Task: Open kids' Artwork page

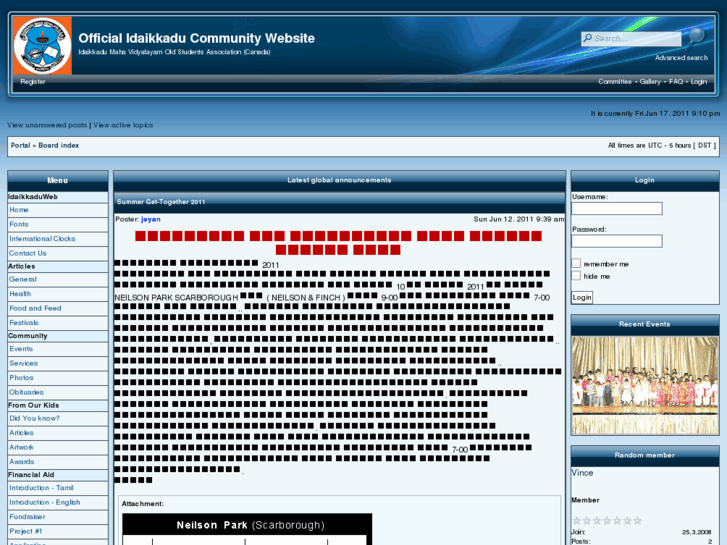Action: (x=22, y=447)
